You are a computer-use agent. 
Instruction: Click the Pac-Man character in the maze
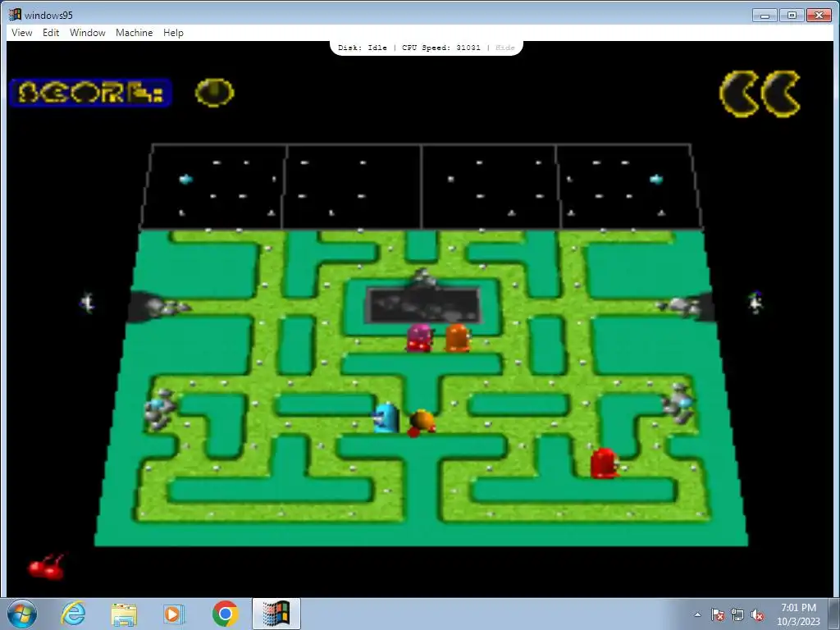pyautogui.click(x=422, y=422)
